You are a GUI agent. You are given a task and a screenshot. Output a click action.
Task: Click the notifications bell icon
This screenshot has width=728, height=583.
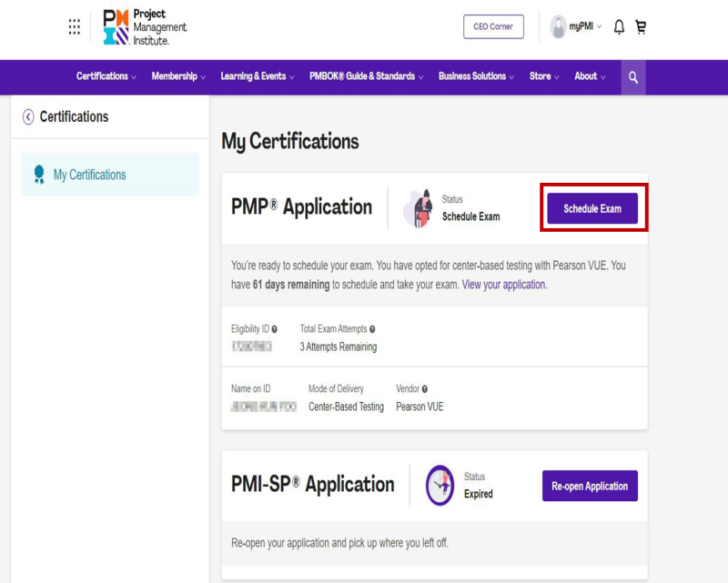click(619, 26)
